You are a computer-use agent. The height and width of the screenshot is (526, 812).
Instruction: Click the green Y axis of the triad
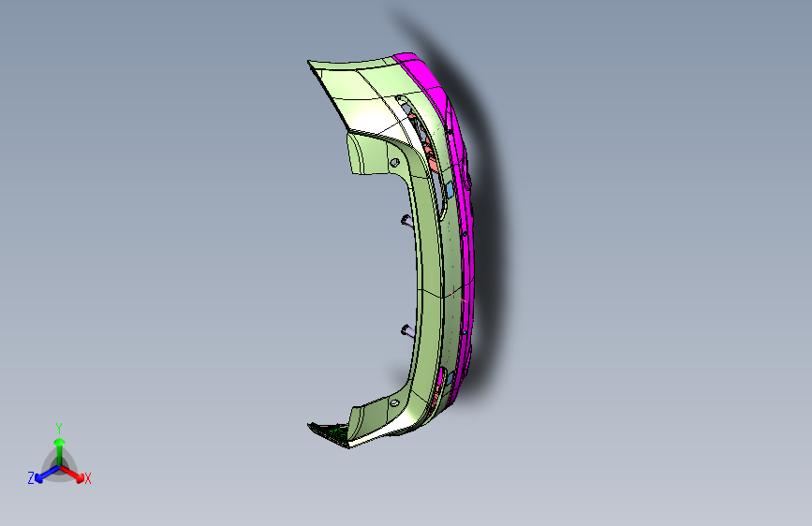click(x=60, y=447)
